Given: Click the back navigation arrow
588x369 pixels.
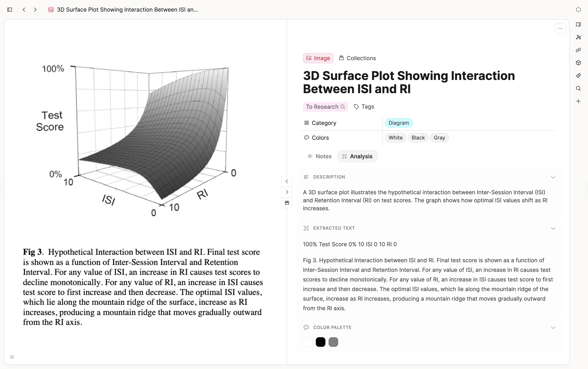Looking at the screenshot, I should click(x=24, y=10).
